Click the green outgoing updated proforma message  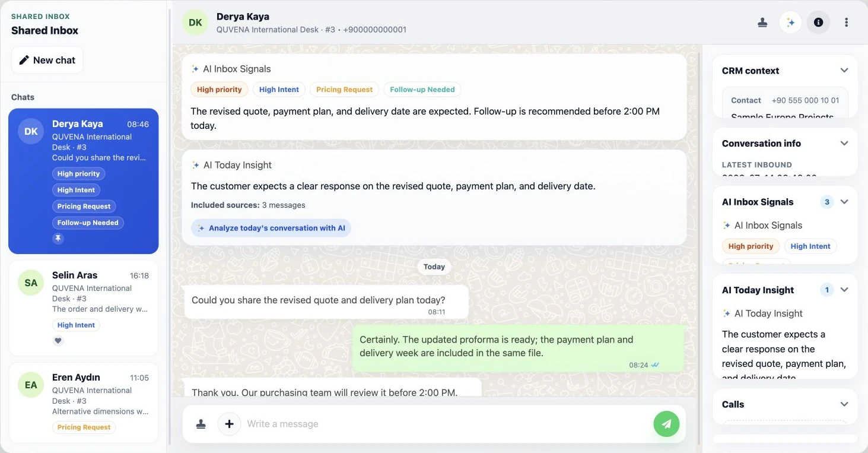point(519,348)
